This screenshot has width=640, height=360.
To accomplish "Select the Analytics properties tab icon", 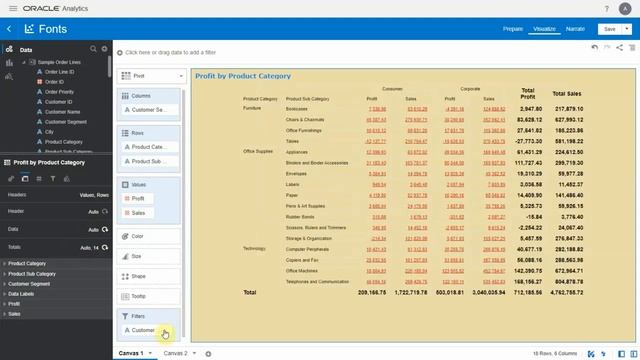I will (x=67, y=179).
